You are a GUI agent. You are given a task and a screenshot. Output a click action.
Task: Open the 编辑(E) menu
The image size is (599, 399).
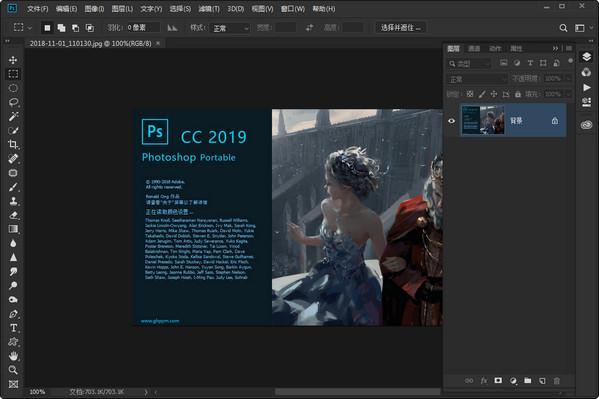pos(66,8)
